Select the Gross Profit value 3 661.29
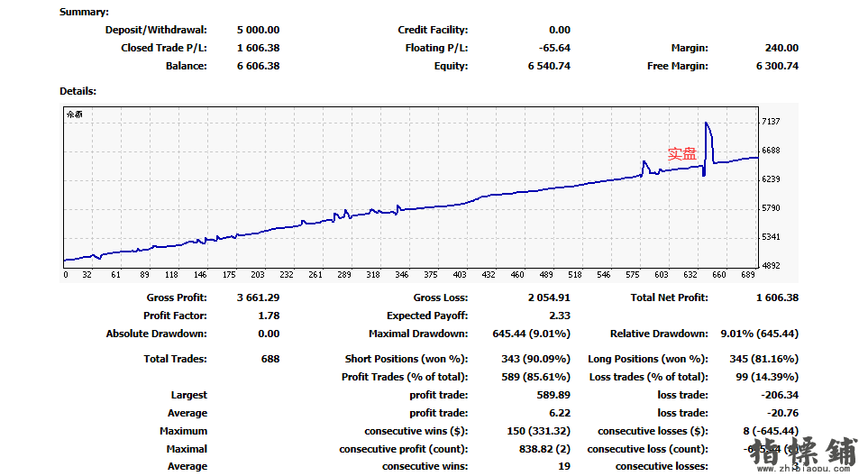The image size is (868, 476). pyautogui.click(x=258, y=297)
